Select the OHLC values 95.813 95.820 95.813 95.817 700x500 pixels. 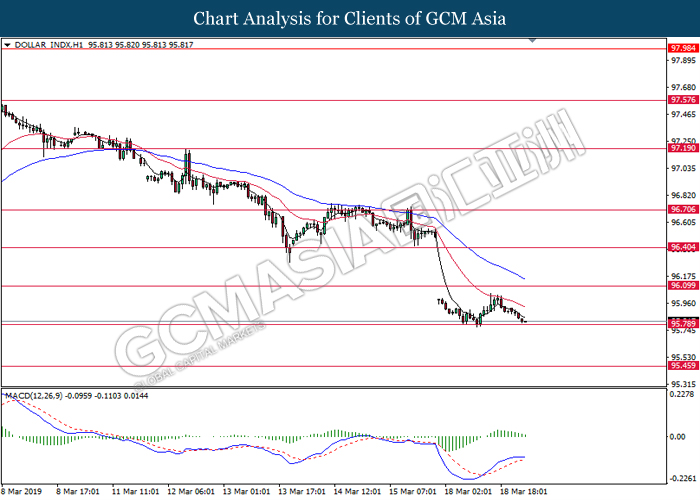pos(141,45)
